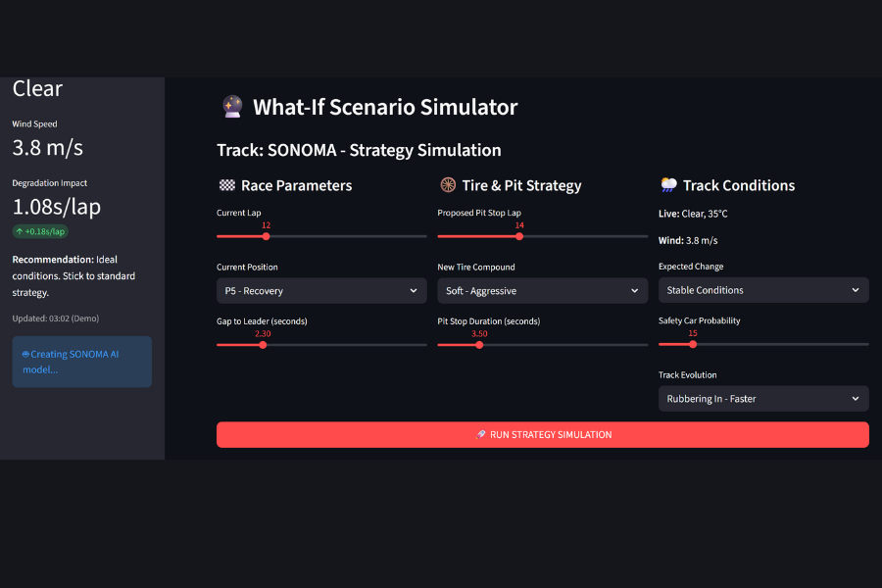Viewport: 882px width, 588px height.
Task: Click the Current Position label
Action: (x=247, y=268)
